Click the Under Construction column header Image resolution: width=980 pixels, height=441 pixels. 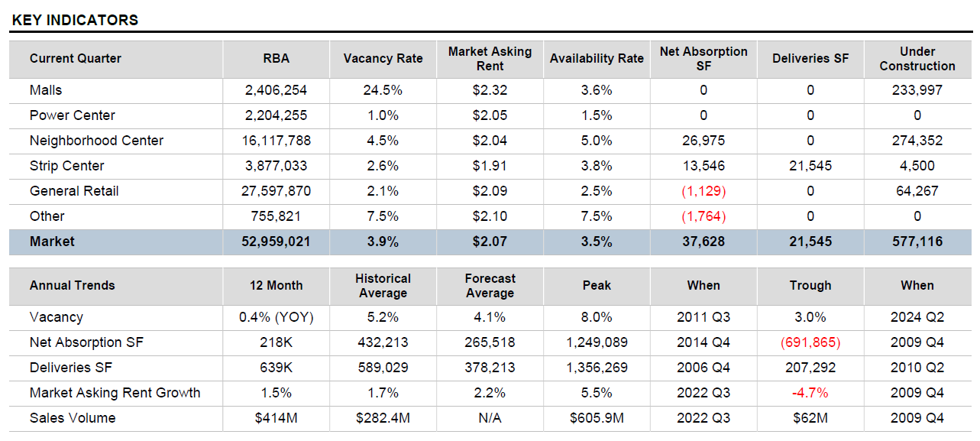coord(917,59)
